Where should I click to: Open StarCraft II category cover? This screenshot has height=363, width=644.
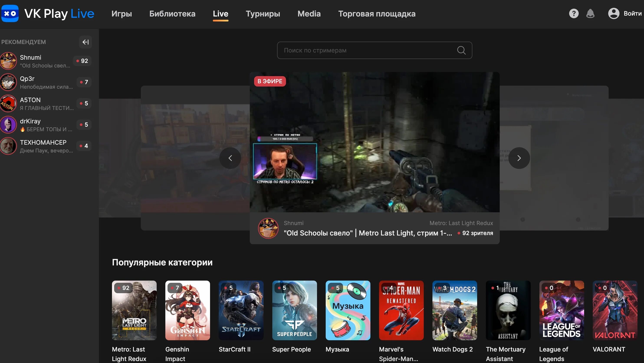[x=241, y=310]
